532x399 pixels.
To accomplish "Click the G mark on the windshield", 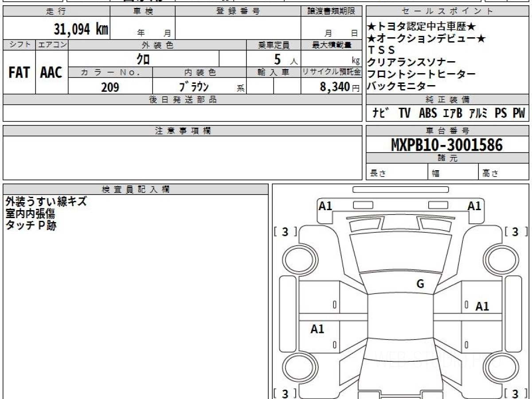I will click(420, 284).
